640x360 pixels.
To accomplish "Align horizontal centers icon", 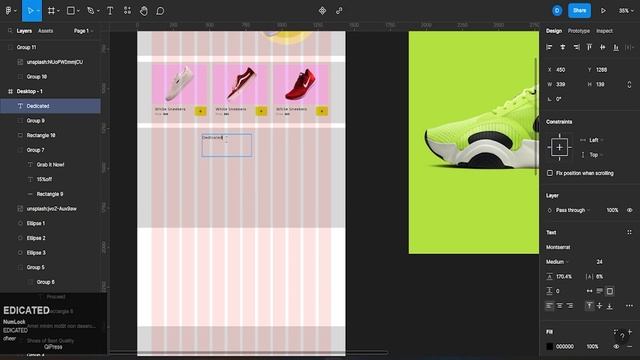I will click(563, 47).
